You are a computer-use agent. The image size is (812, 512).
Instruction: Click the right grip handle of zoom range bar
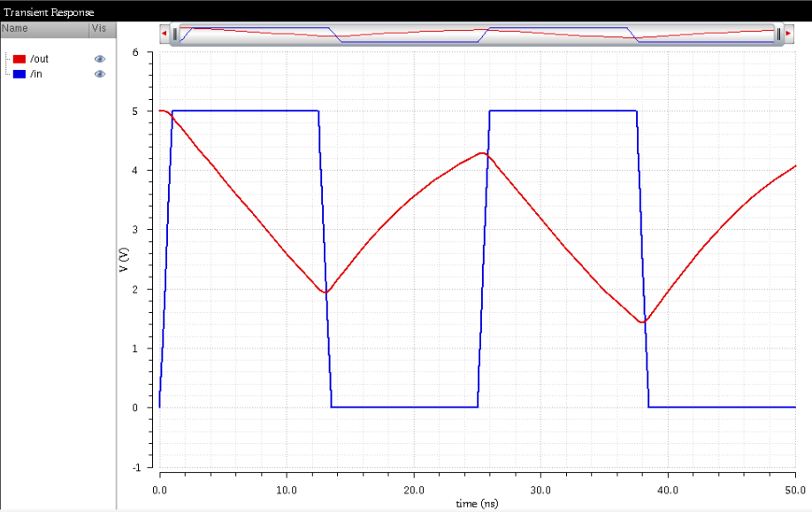[x=778, y=34]
